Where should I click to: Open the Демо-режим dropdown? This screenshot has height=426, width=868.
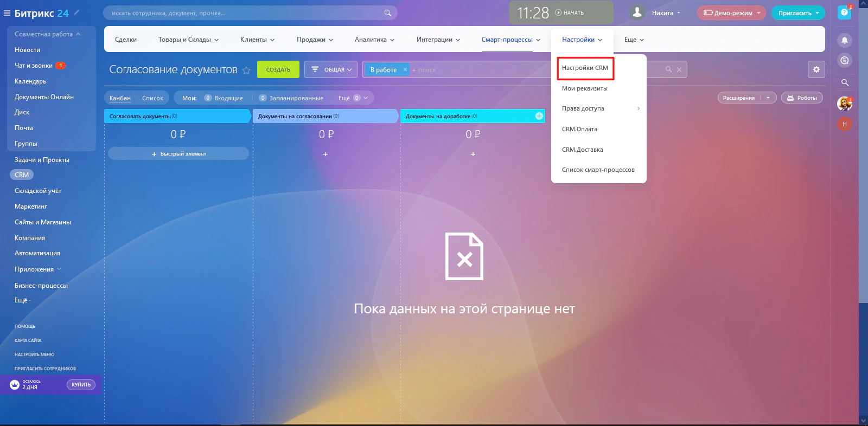[x=731, y=13]
